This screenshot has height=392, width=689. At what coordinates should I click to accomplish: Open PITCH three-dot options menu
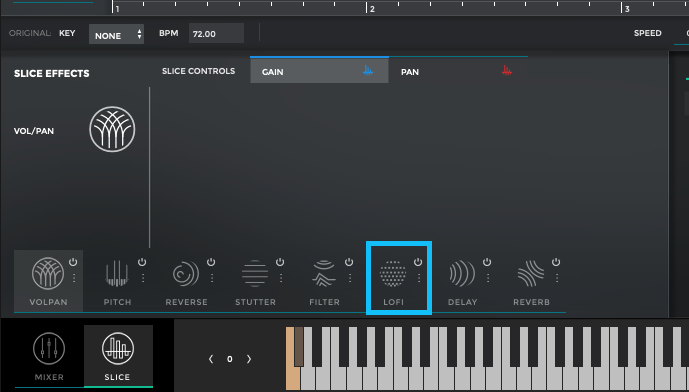(x=143, y=278)
